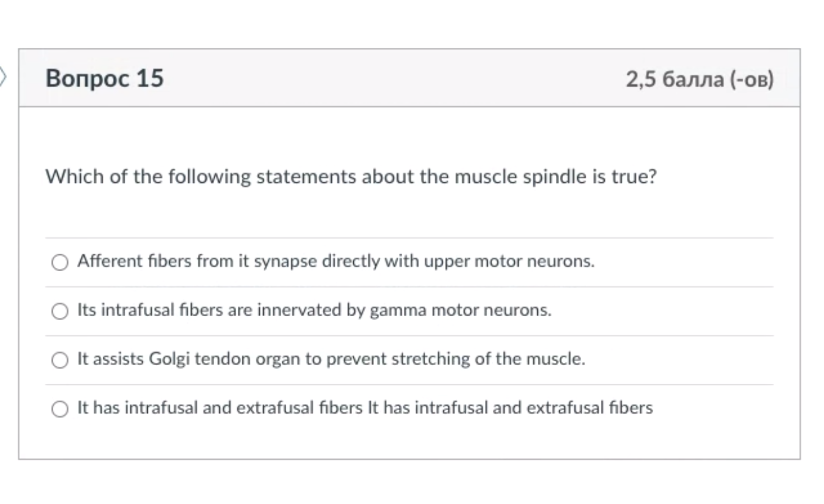Click 'prevent stretching of the muscle' in third answer

[455, 359]
